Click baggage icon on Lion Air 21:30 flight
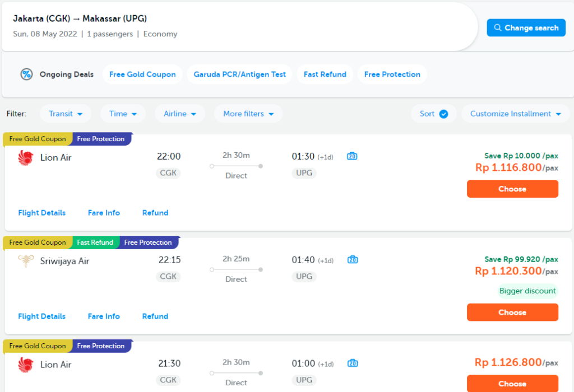 coord(353,363)
